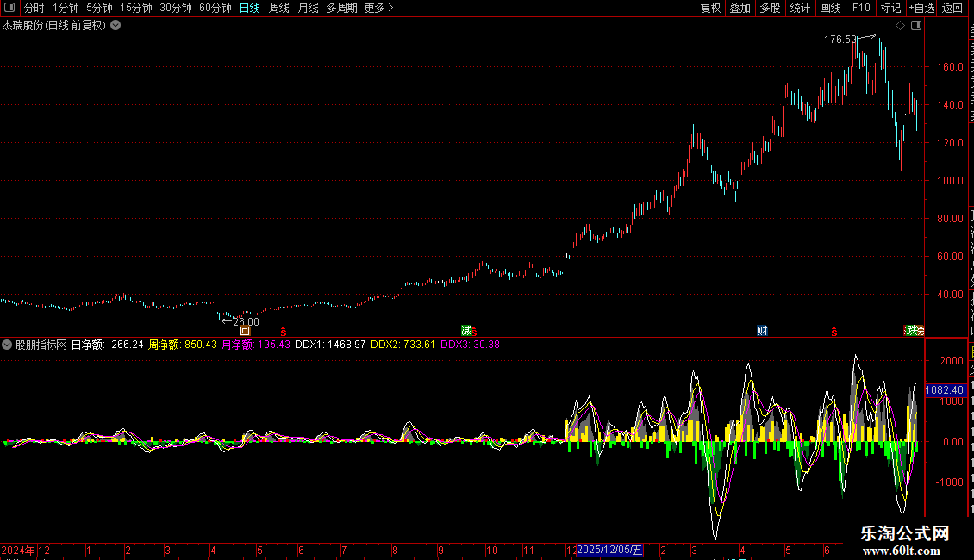This screenshot has width=974, height=560.
Task: Click the red S marker near June 2026
Action: coord(834,333)
